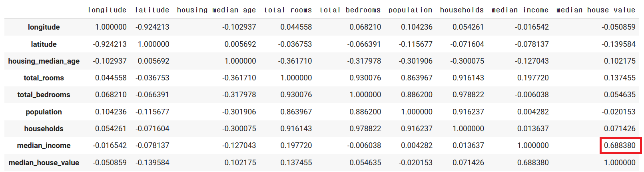644x172 pixels.
Task: Click the longitude row label
Action: click(44, 27)
